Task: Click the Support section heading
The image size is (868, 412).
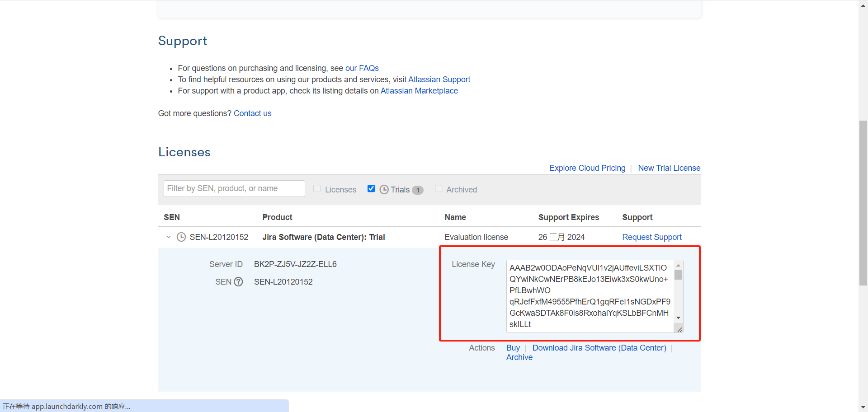Action: click(x=183, y=41)
